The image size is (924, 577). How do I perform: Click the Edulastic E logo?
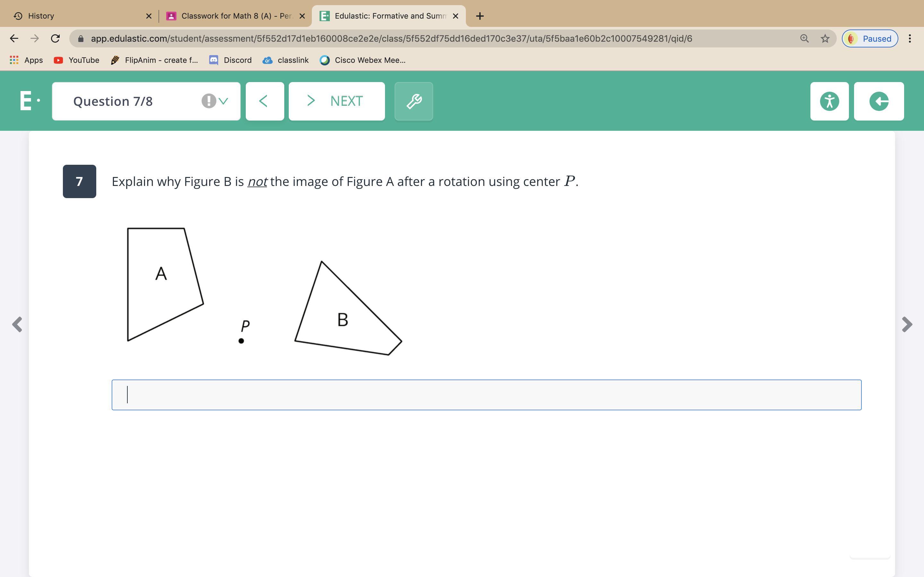(27, 101)
